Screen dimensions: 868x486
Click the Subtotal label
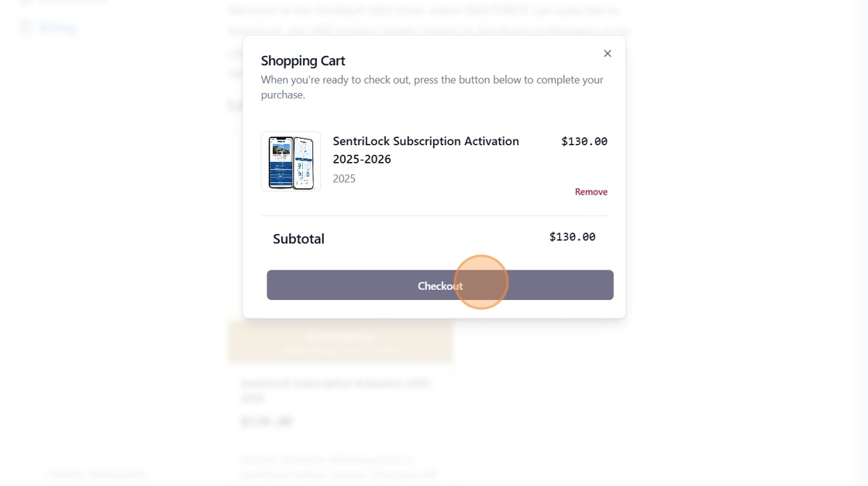(x=298, y=239)
